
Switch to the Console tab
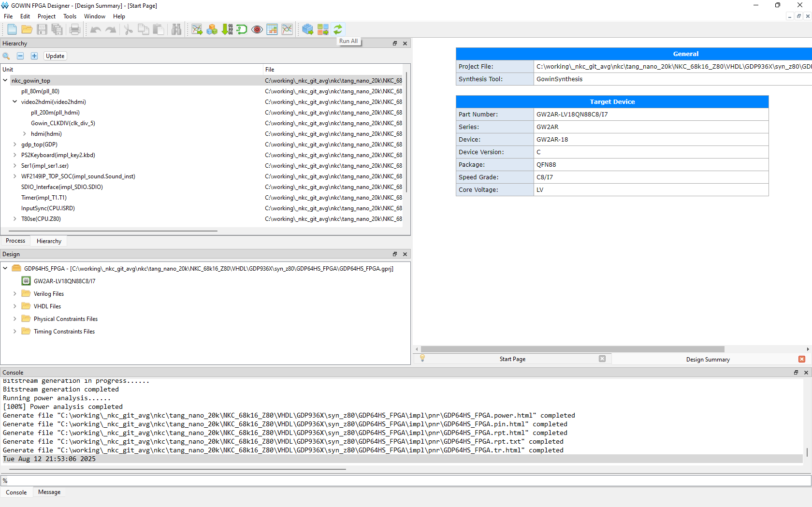tap(16, 493)
